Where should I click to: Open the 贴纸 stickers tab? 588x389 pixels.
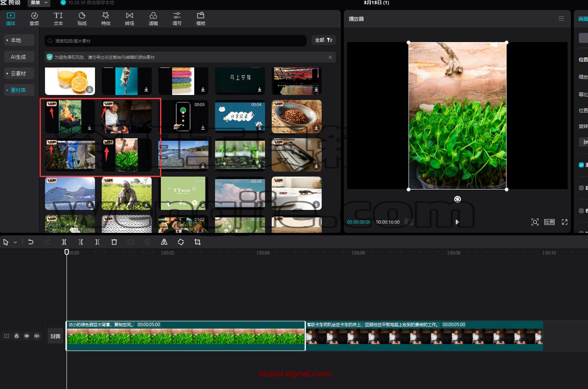[82, 19]
